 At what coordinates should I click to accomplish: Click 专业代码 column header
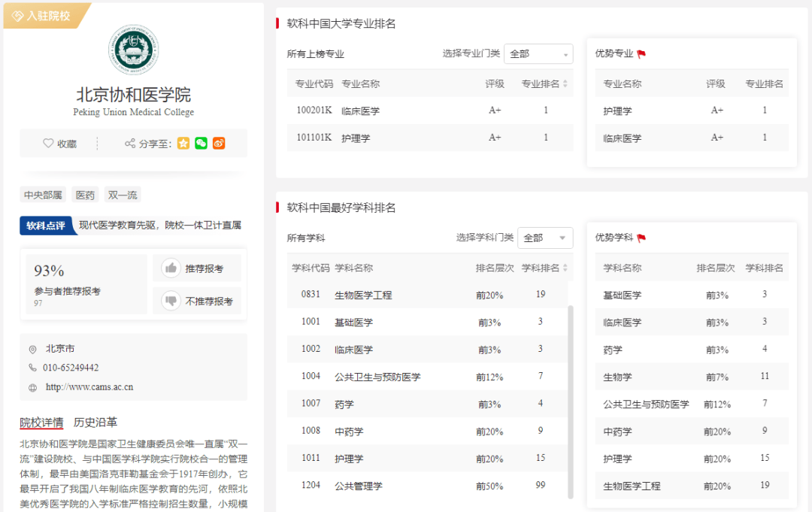tap(314, 84)
